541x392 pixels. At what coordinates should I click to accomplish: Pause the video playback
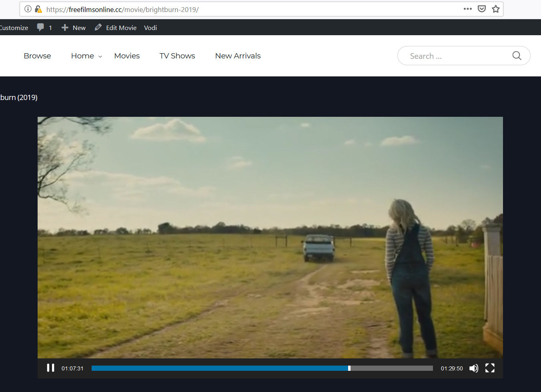50,368
